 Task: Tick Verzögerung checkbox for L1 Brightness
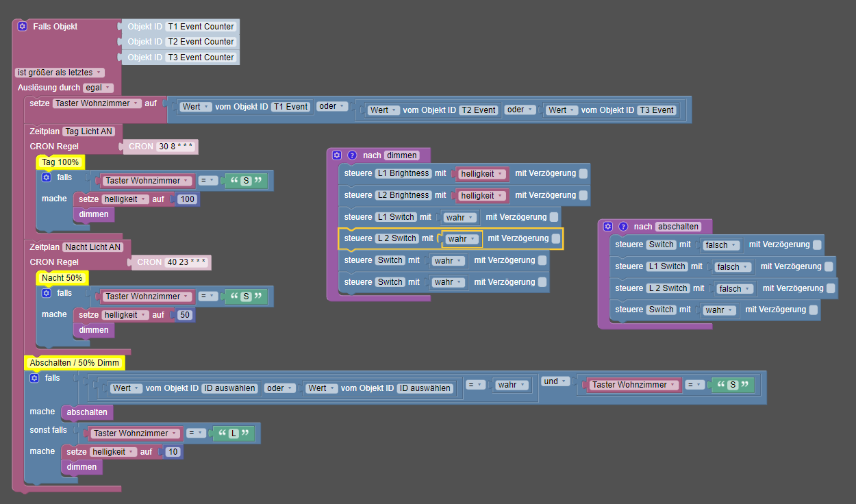583,174
